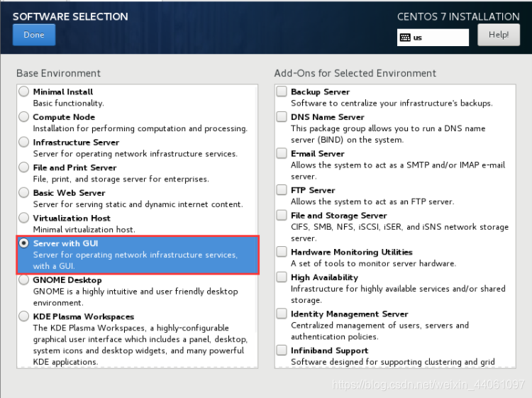Click 'Software to centralize your infrastructure's backups.'
This screenshot has height=398, width=532.
coord(392,103)
